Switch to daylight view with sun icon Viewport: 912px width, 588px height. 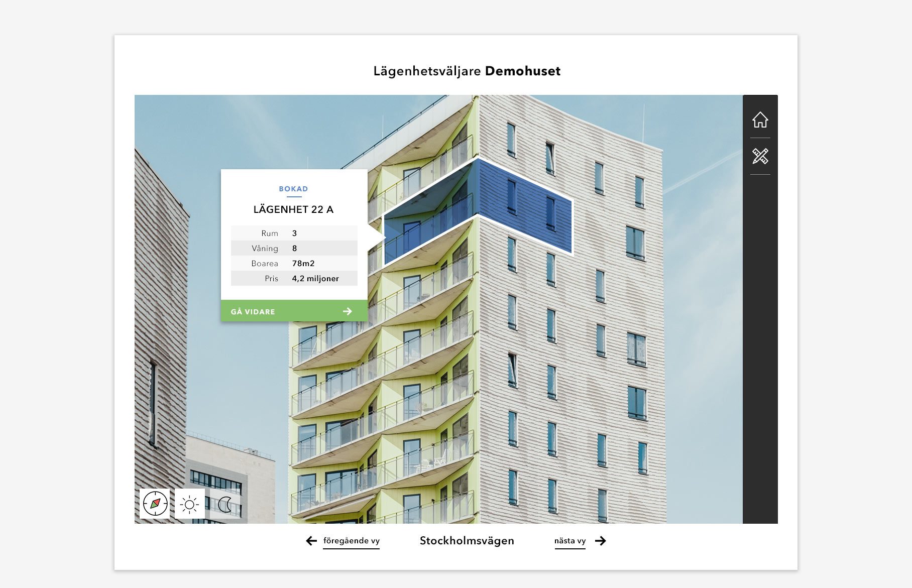click(x=190, y=504)
